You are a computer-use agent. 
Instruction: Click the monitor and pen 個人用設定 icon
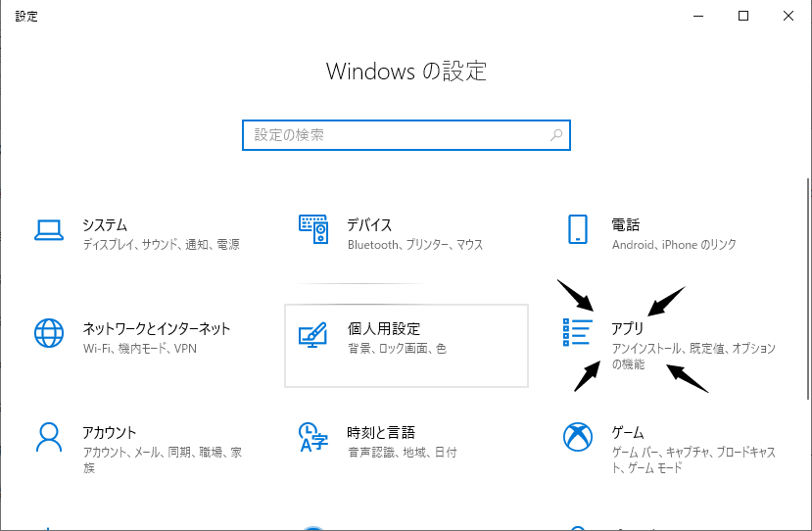[312, 335]
